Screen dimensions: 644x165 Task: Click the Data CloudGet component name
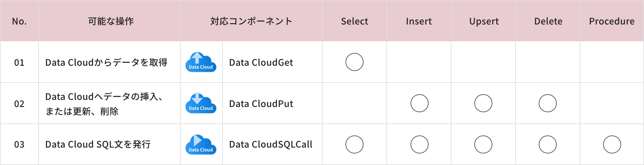click(261, 63)
